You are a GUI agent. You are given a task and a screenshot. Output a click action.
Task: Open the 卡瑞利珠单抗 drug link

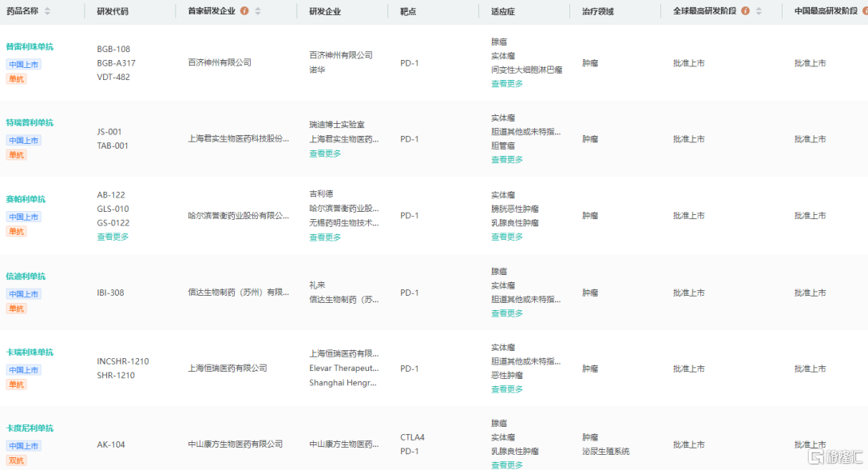[30, 352]
